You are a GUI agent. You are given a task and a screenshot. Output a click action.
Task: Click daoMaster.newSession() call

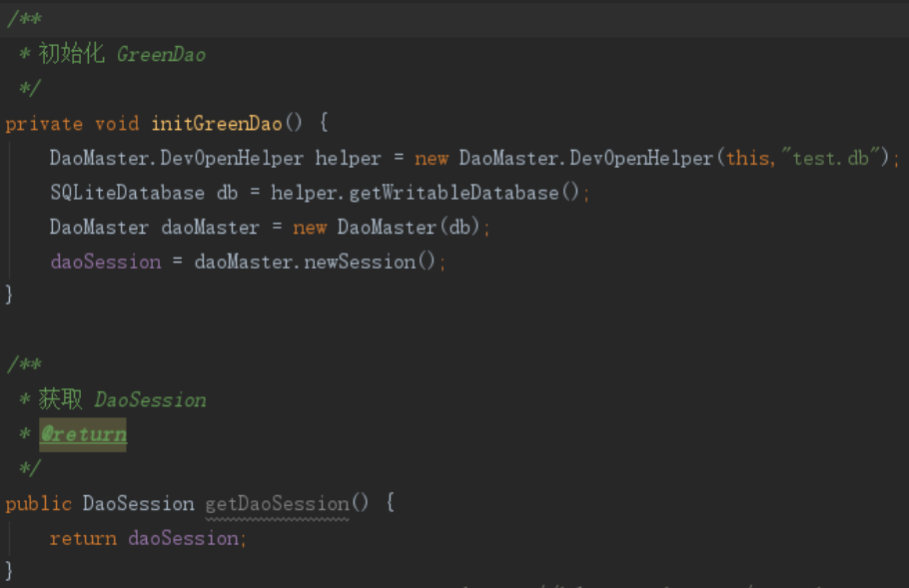pos(315,262)
